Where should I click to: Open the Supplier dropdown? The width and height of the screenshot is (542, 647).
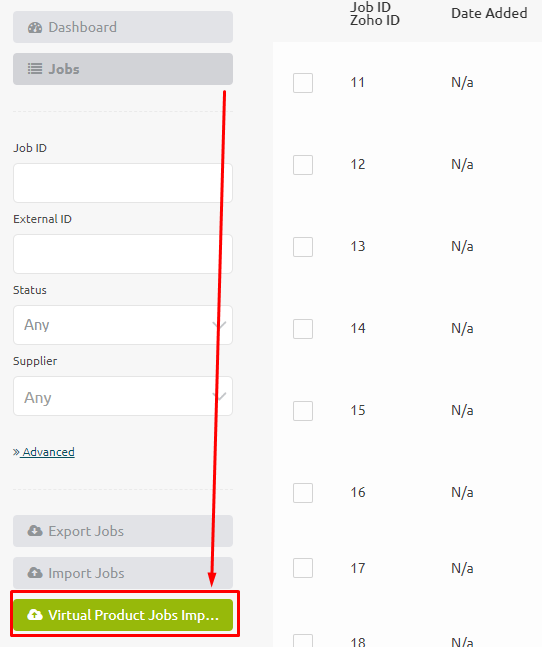click(123, 396)
